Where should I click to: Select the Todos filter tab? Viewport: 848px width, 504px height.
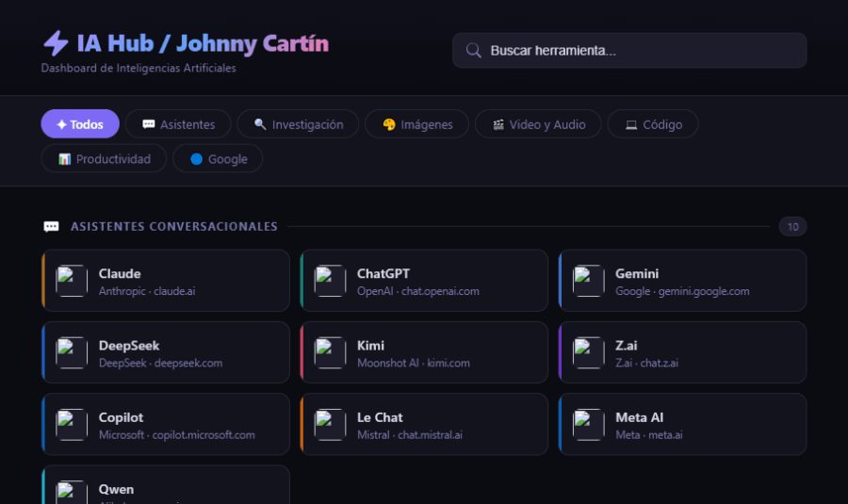click(x=80, y=123)
